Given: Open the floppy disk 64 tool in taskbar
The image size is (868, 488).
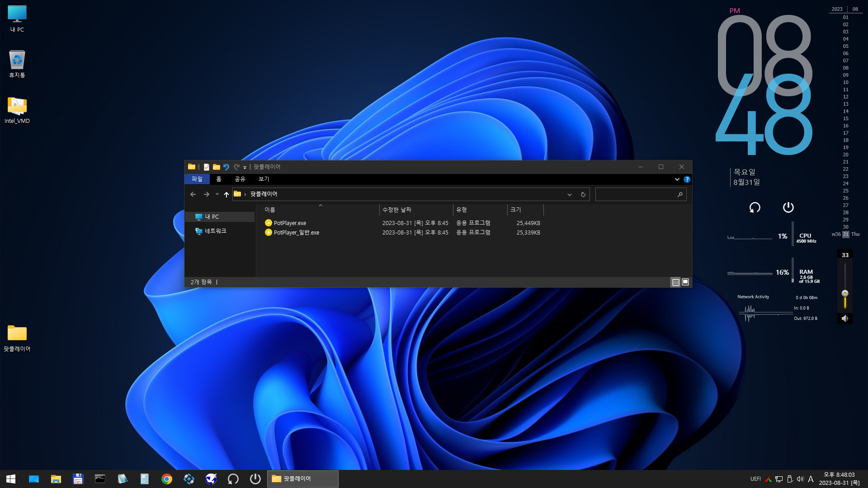Looking at the screenshot, I should click(x=78, y=479).
